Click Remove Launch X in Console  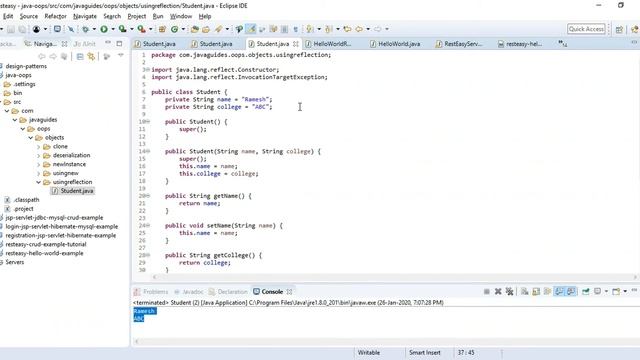pyautogui.click(x=498, y=291)
